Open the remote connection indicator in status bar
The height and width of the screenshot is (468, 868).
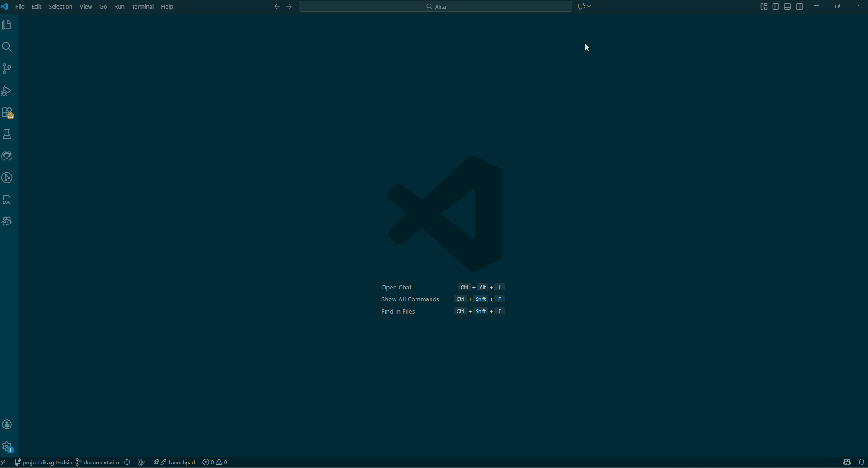tap(4, 462)
